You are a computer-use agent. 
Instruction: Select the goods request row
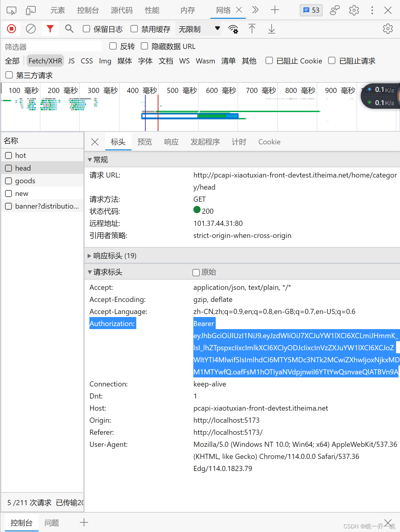tap(42, 181)
